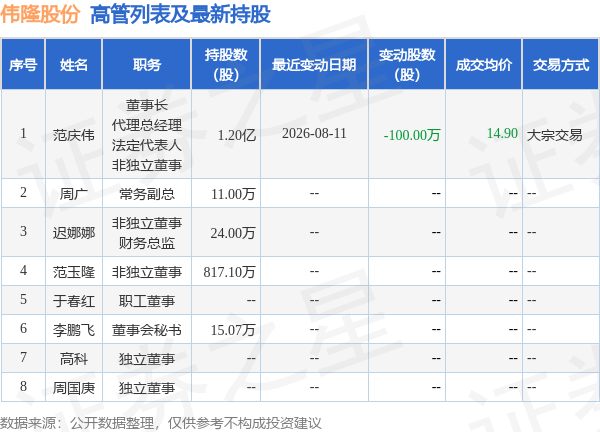Click the 代理总经理 position text
Image resolution: width=600 pixels, height=432 pixels.
pos(147,125)
